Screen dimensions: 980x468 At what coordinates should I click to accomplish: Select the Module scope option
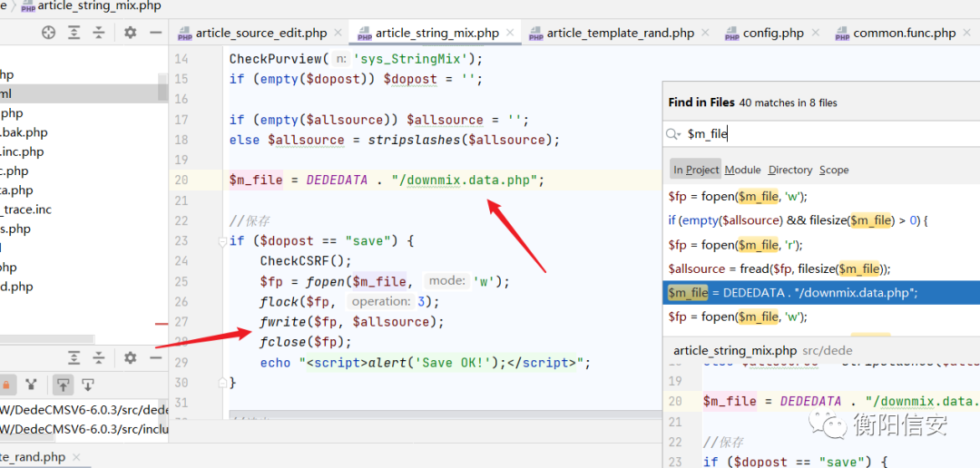742,170
